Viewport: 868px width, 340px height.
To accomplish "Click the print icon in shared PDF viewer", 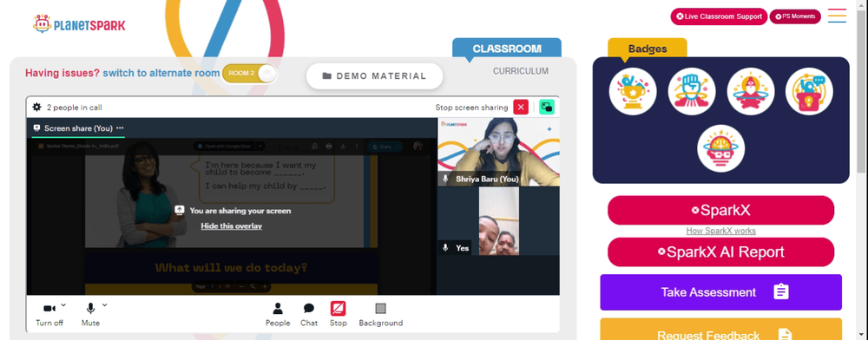I will click(329, 147).
